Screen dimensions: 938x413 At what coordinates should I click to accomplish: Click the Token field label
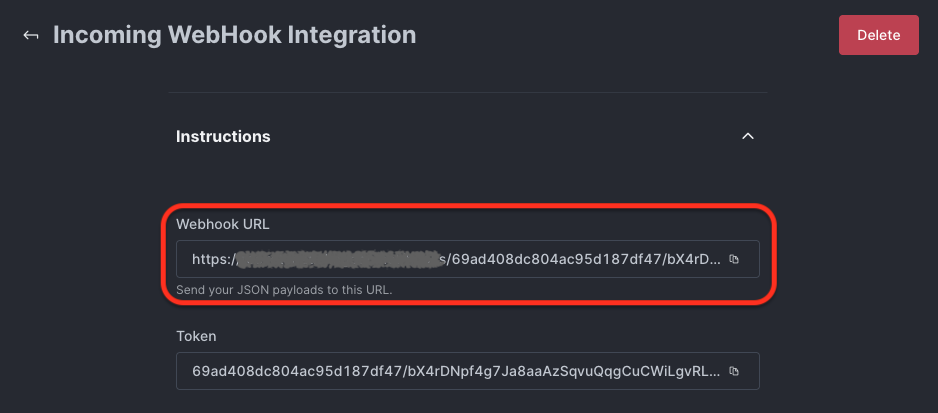196,336
